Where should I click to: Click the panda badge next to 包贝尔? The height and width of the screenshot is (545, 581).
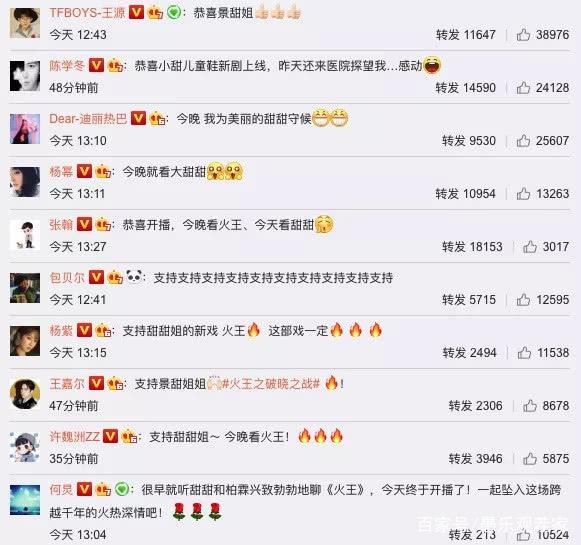134,277
